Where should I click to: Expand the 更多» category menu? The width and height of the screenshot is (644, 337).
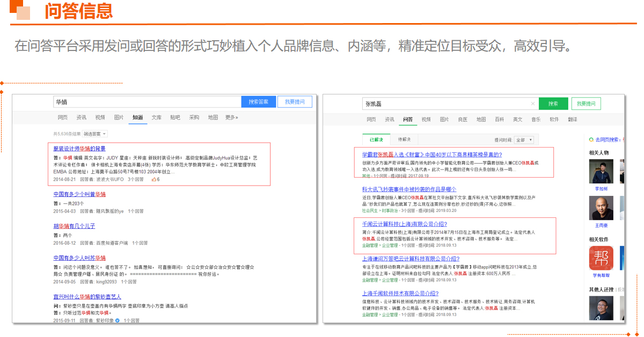[x=231, y=118]
